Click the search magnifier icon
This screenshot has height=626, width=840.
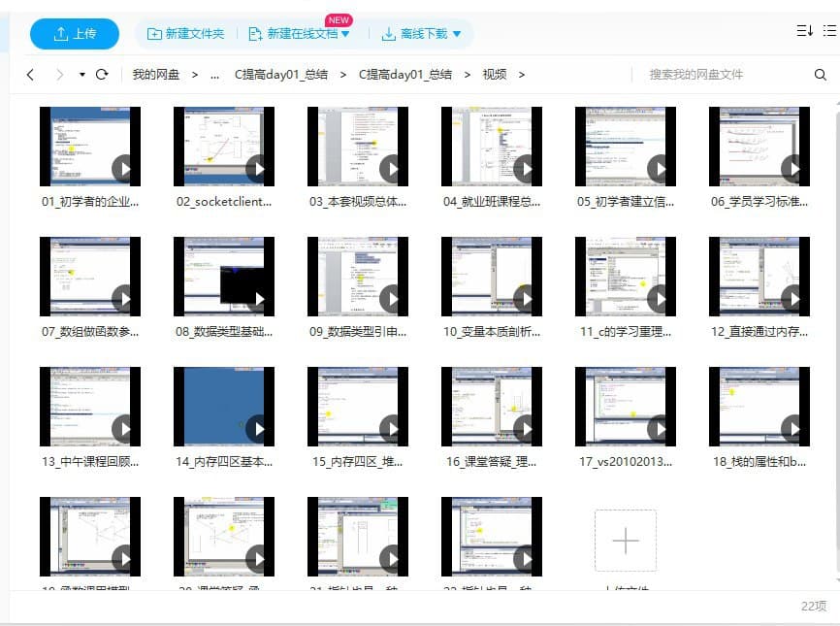tap(820, 74)
